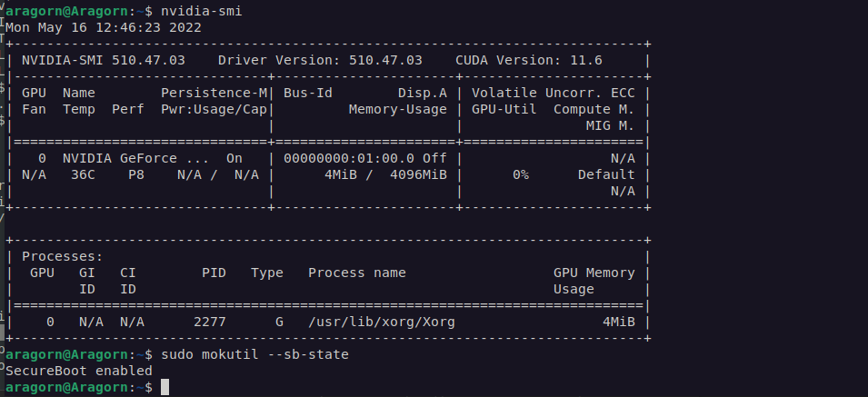This screenshot has width=868, height=397.
Task: Click the Volatile Uncorr. ECC header
Action: 553,93
